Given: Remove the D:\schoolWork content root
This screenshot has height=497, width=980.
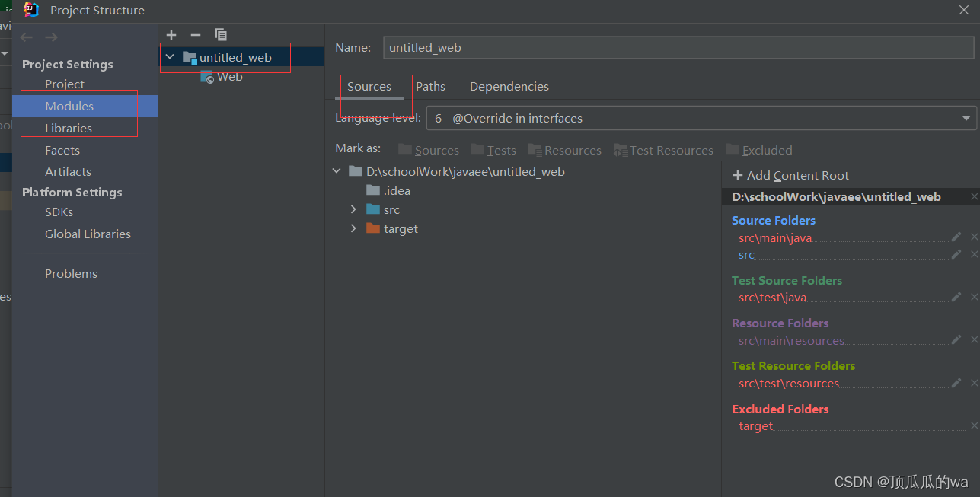Looking at the screenshot, I should tap(973, 196).
